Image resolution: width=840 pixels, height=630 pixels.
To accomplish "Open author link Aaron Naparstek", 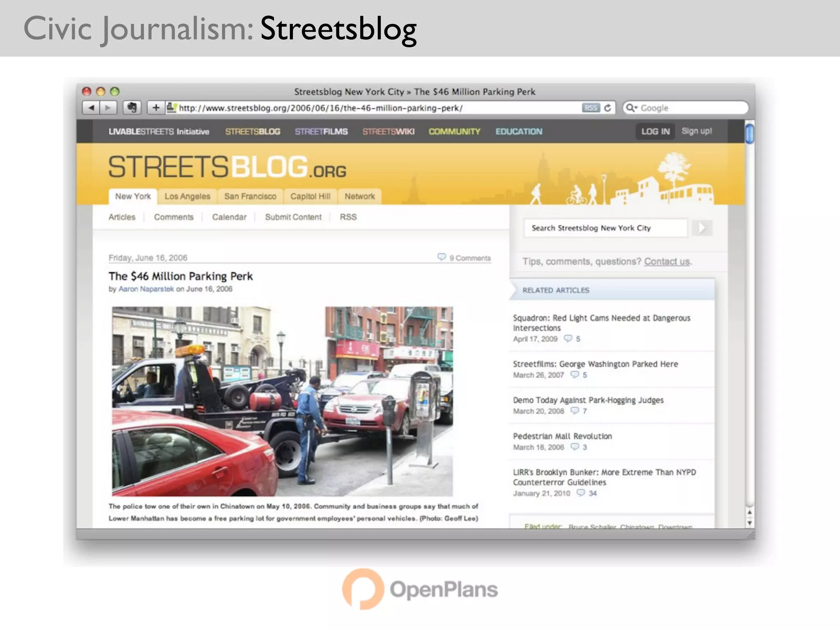I will (x=146, y=289).
